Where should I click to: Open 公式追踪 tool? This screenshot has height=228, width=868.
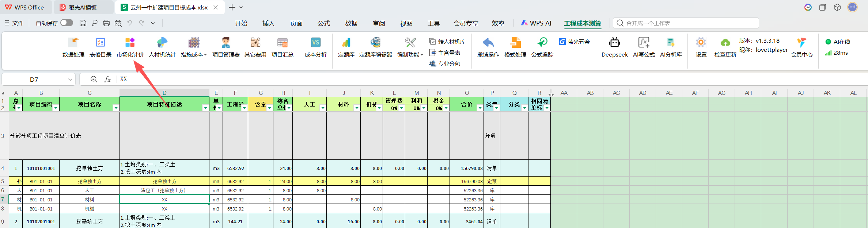pos(542,47)
